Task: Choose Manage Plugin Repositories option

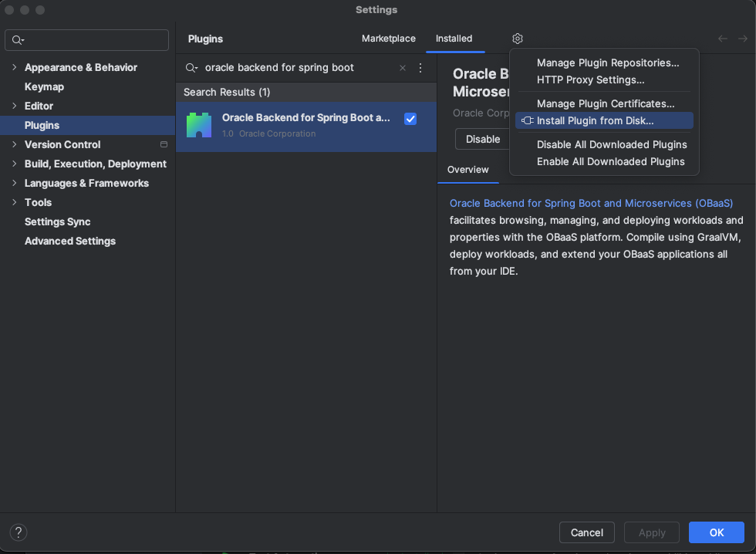Action: [x=607, y=62]
